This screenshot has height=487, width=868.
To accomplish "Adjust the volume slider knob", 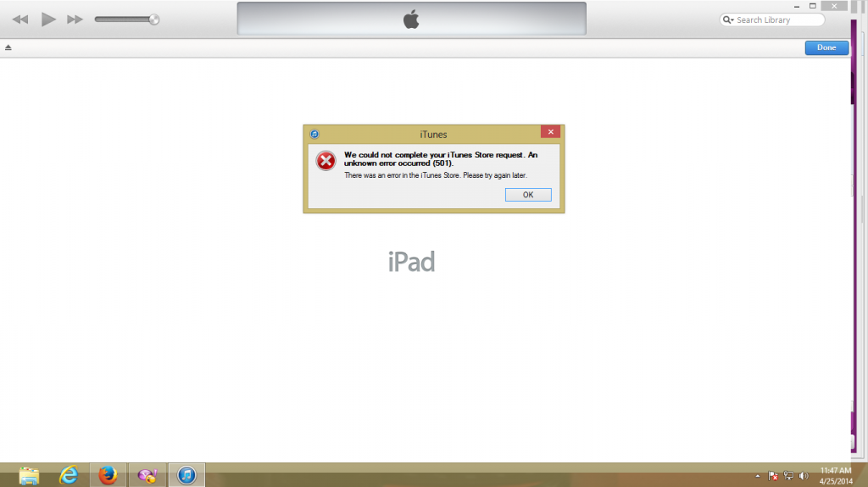I will 153,19.
